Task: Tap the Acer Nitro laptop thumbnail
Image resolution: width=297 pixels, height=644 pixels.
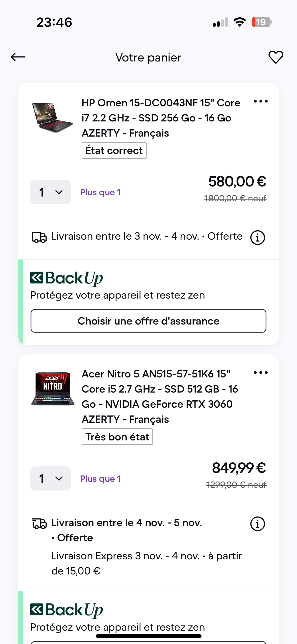Action: click(53, 389)
